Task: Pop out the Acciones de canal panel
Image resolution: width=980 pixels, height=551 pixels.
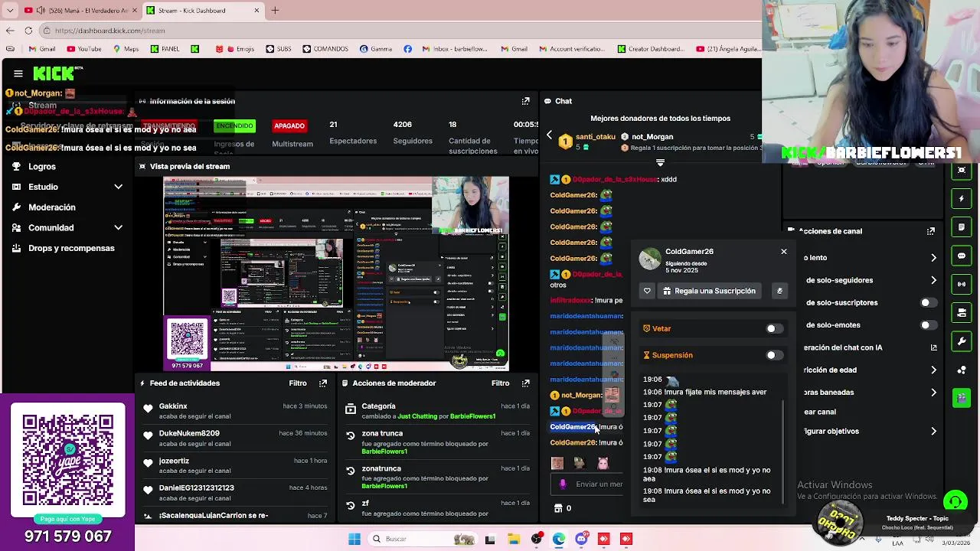Action: coord(931,231)
